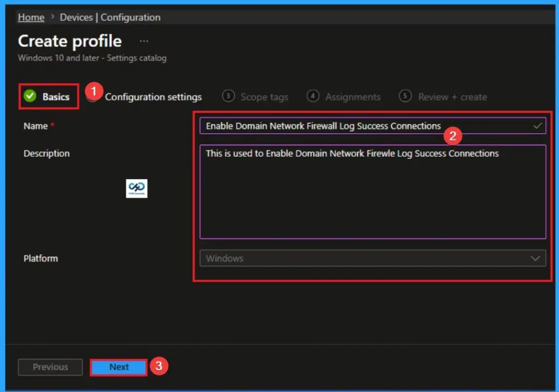This screenshot has height=392, width=559.
Task: Click the step 4 circle for Assignments
Action: (313, 96)
